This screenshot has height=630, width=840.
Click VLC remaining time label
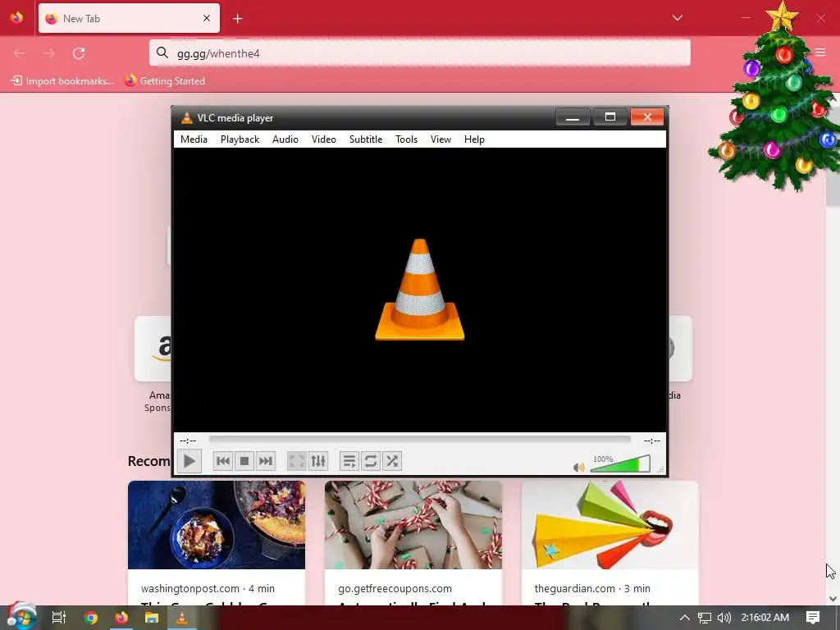tap(652, 441)
